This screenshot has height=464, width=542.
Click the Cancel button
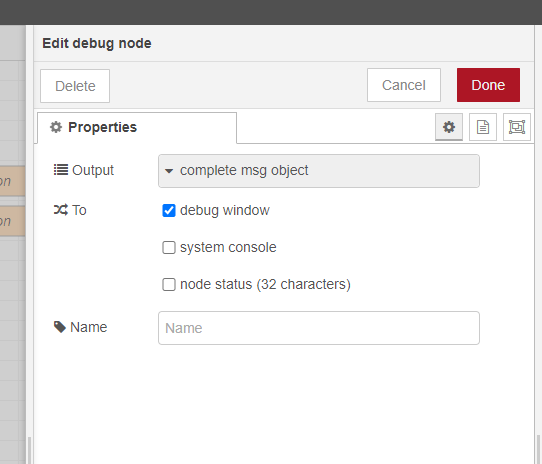[x=404, y=85]
